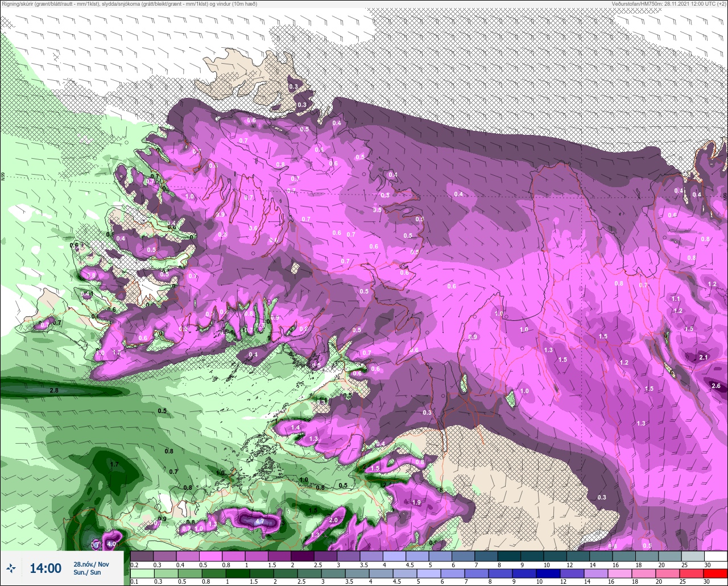Click the 2.1 precipitation value on the map
This screenshot has width=728, height=586.
coord(704,357)
